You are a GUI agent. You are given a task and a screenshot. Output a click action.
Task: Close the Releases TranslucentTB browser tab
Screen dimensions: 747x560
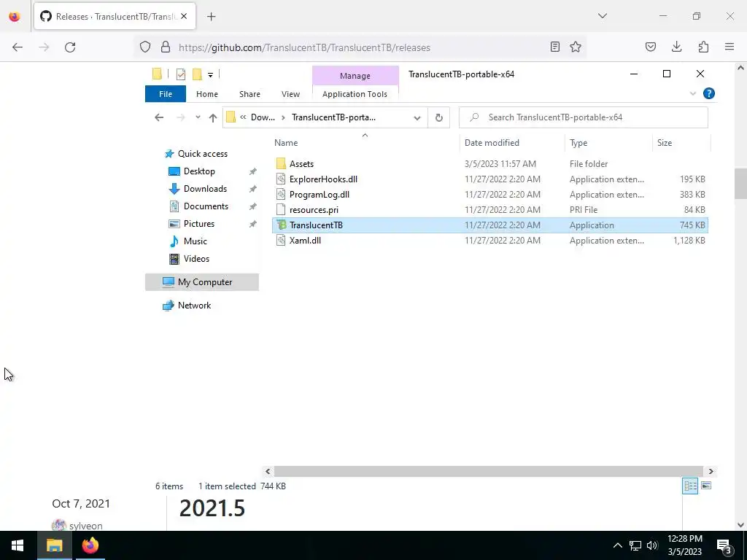(x=184, y=17)
